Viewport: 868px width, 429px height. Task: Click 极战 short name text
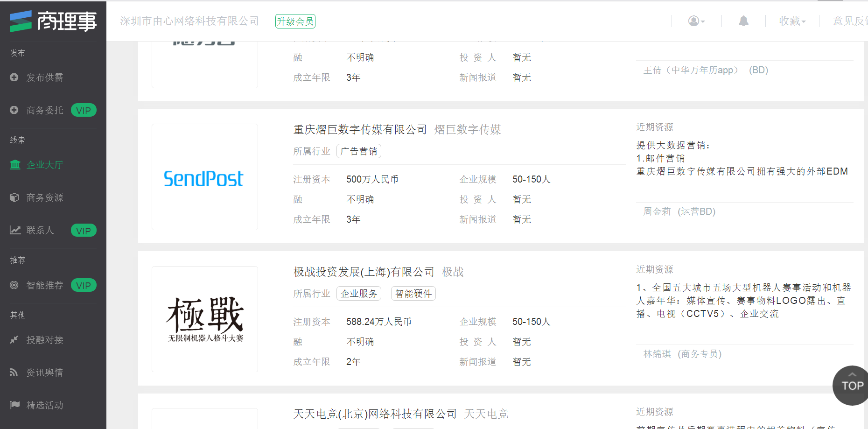(x=453, y=272)
